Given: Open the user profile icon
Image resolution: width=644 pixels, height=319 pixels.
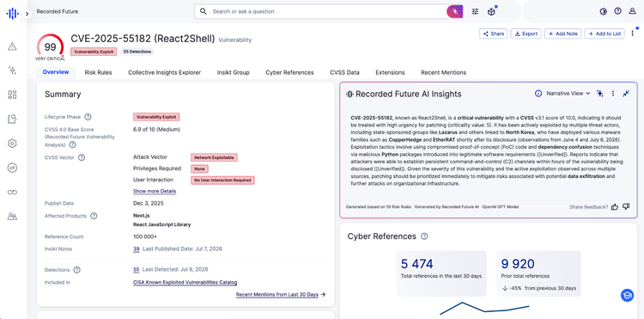Looking at the screenshot, I should pyautogui.click(x=633, y=11).
